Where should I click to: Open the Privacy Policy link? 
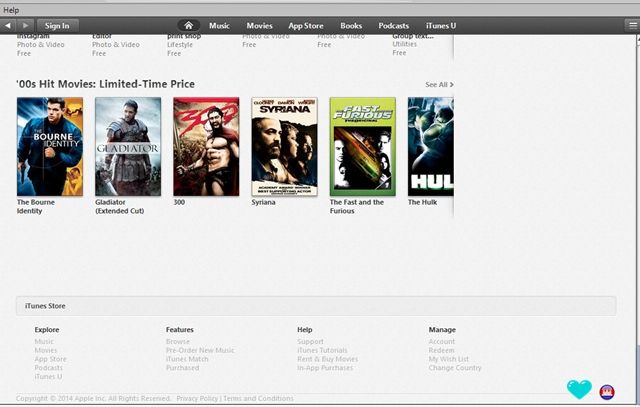coord(197,398)
